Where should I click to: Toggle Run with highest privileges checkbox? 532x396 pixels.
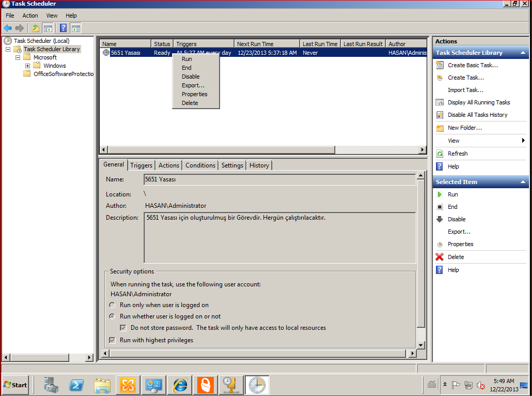tap(112, 340)
